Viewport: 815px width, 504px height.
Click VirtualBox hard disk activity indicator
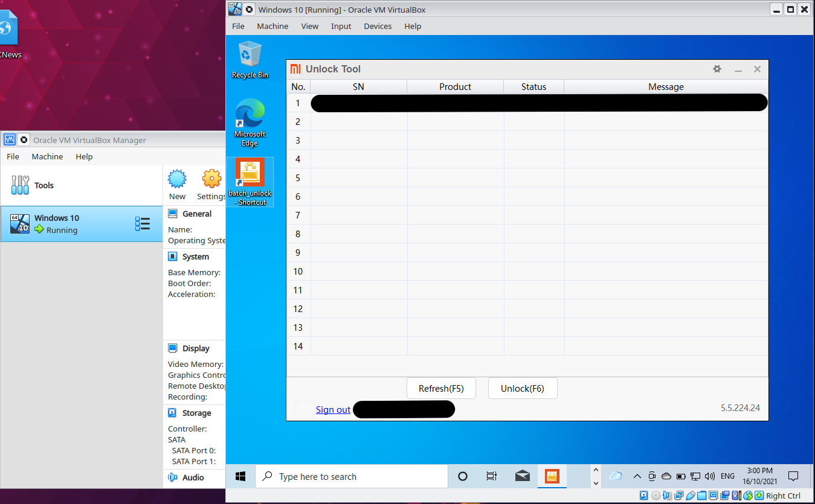click(644, 496)
